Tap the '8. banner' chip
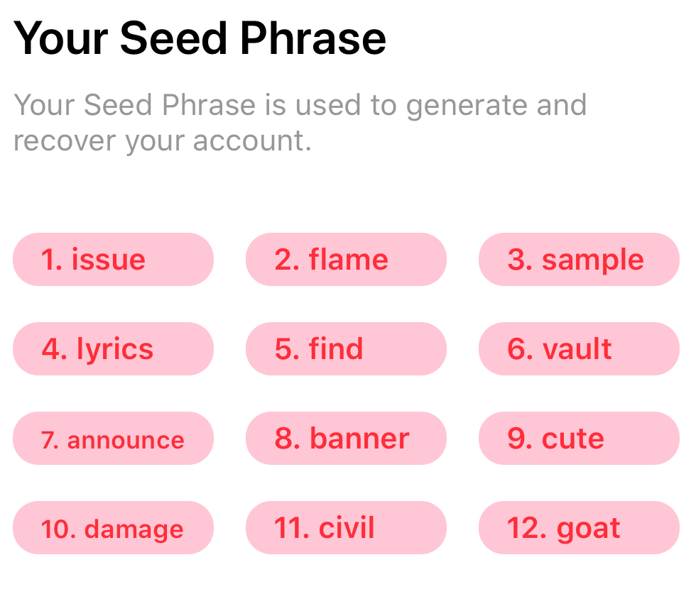Screen dimensions: 691x616 [346, 439]
